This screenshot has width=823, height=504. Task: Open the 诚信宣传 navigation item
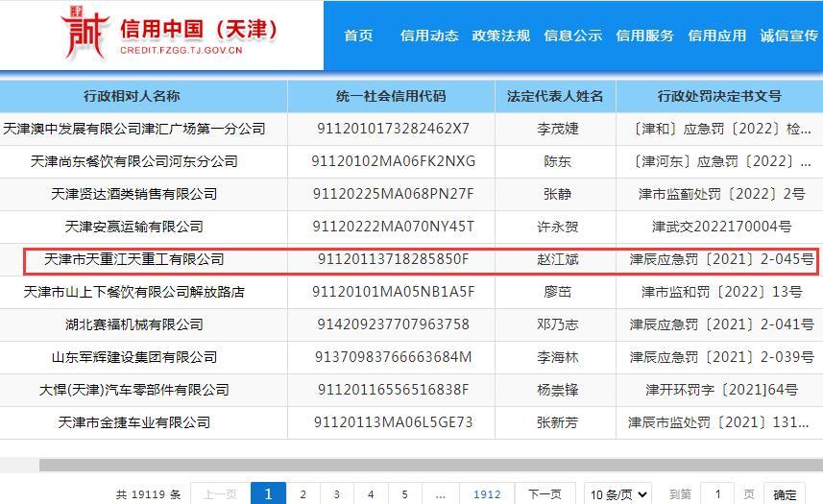pyautogui.click(x=788, y=36)
